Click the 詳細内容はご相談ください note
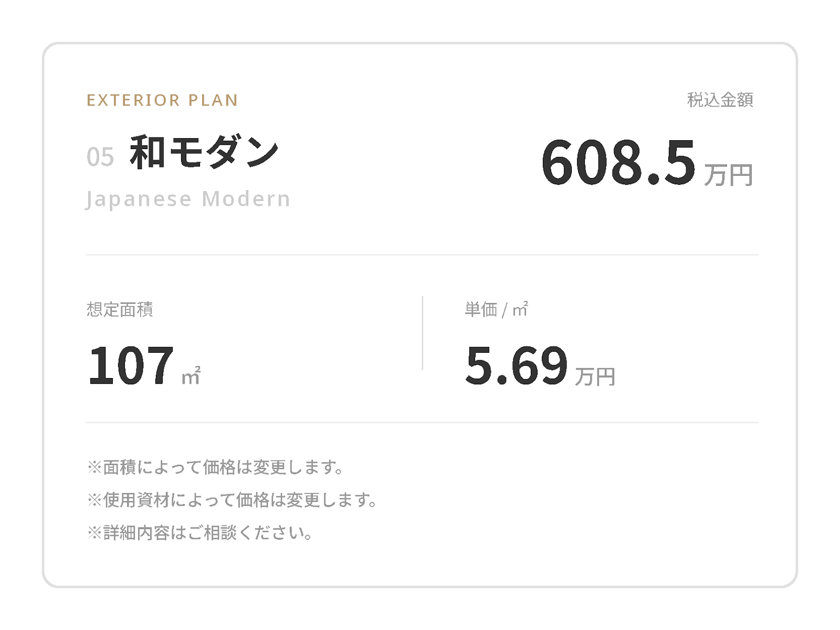Image resolution: width=840 pixels, height=630 pixels. tap(200, 533)
